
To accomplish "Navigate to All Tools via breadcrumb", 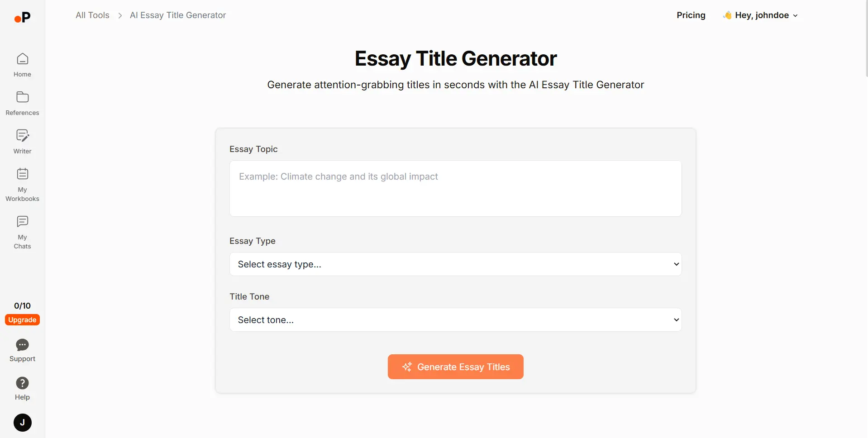I will 92,15.
